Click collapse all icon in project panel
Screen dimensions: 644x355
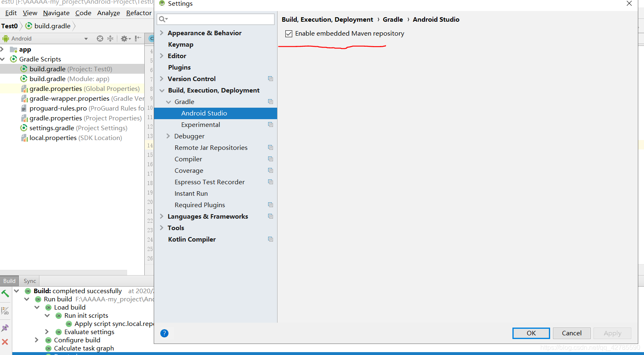pos(110,38)
